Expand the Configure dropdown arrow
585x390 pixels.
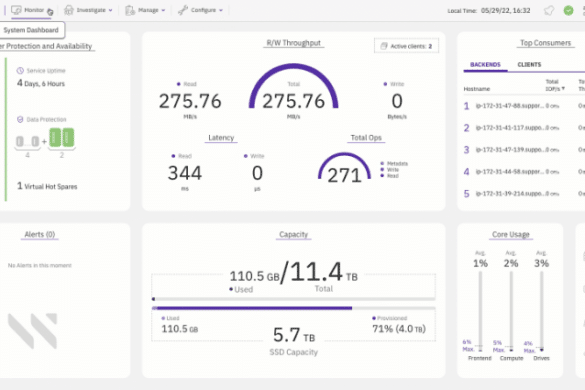tap(221, 10)
